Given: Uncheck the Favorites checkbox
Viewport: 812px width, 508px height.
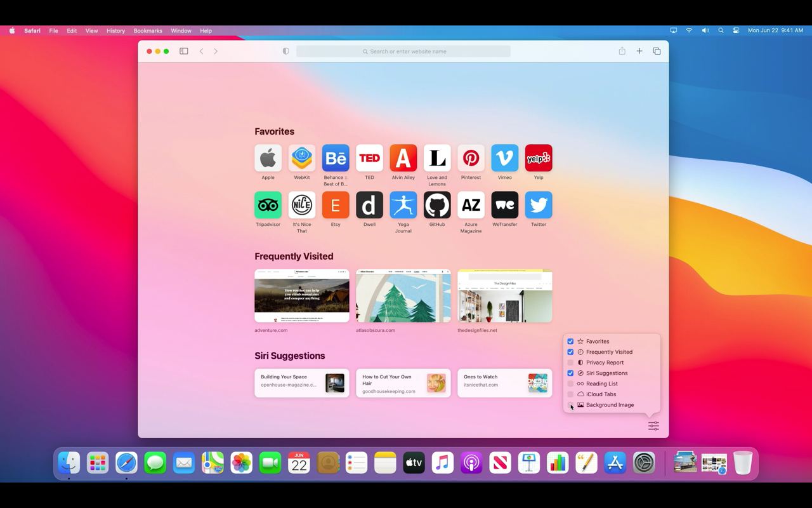Looking at the screenshot, I should (x=570, y=342).
